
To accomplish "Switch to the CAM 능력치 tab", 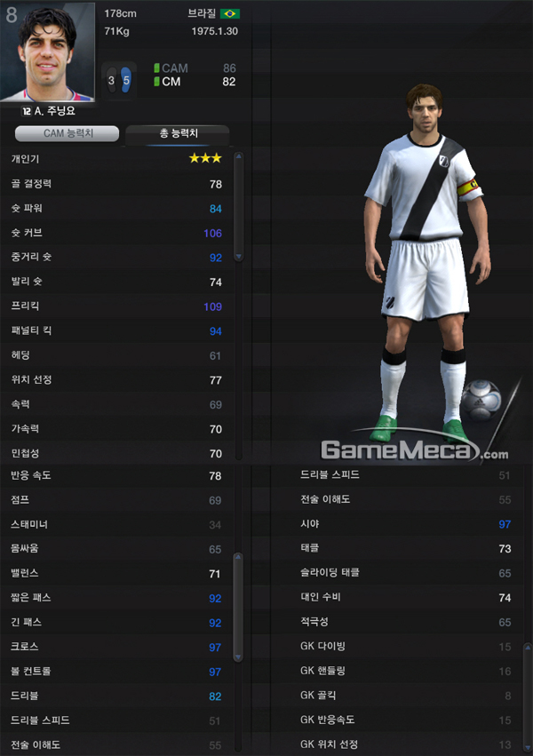I will [67, 133].
